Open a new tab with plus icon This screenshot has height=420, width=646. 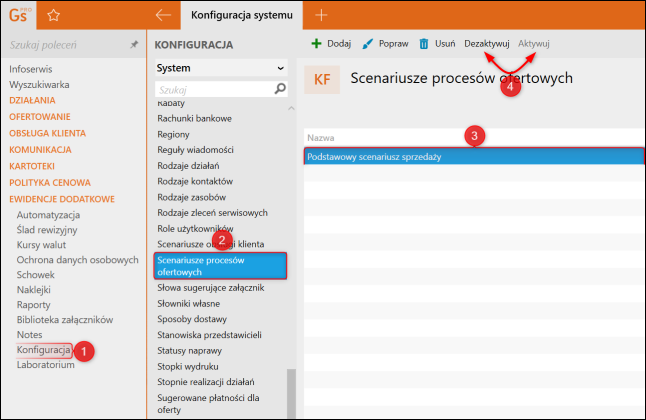tap(321, 15)
